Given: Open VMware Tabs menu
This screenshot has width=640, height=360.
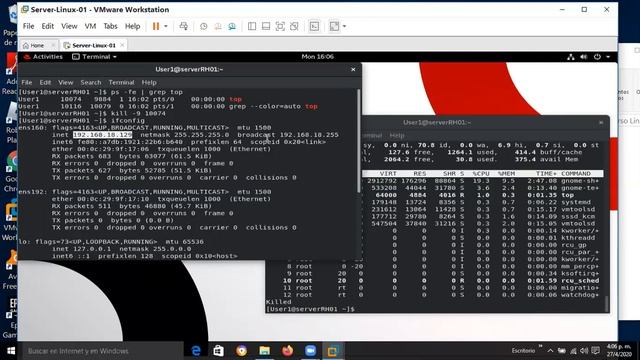Looking at the screenshot, I should click(x=110, y=26).
